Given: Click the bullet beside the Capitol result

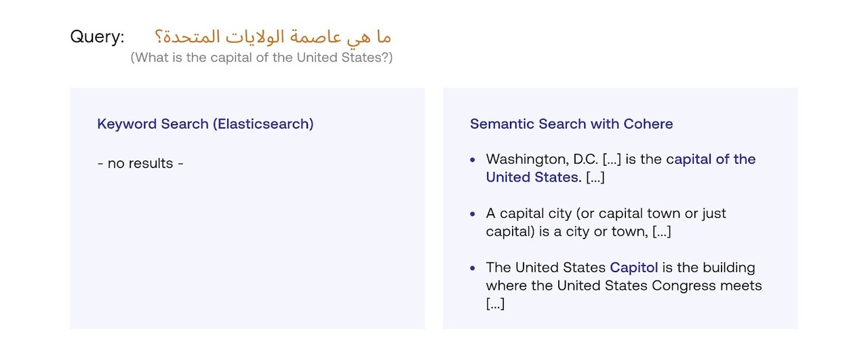Looking at the screenshot, I should pos(473,268).
